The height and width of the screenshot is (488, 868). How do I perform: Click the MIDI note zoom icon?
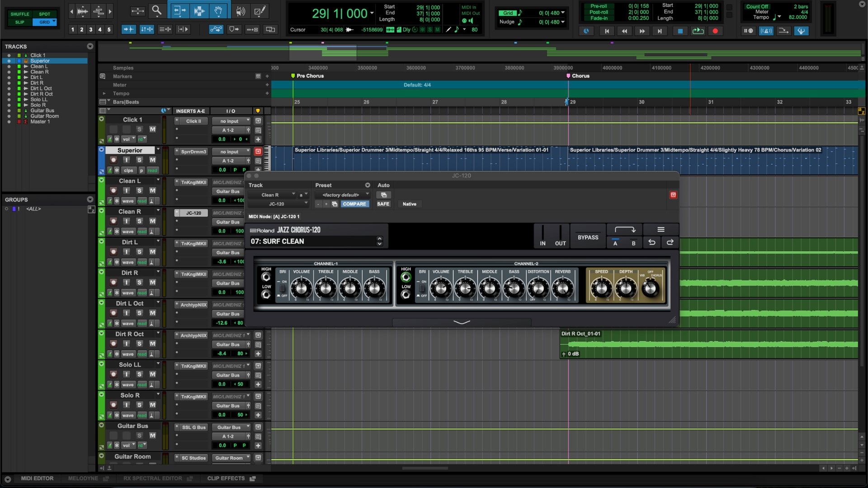[x=98, y=11]
